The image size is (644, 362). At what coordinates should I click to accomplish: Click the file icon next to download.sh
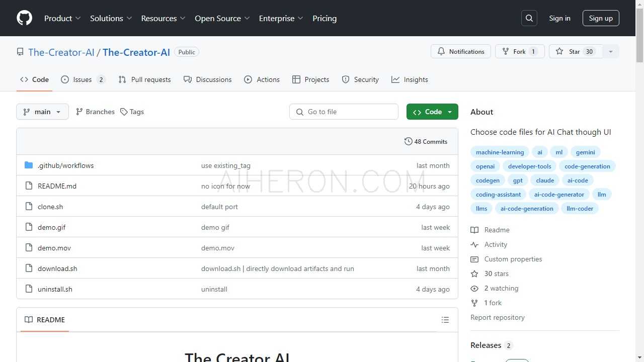[29, 268]
